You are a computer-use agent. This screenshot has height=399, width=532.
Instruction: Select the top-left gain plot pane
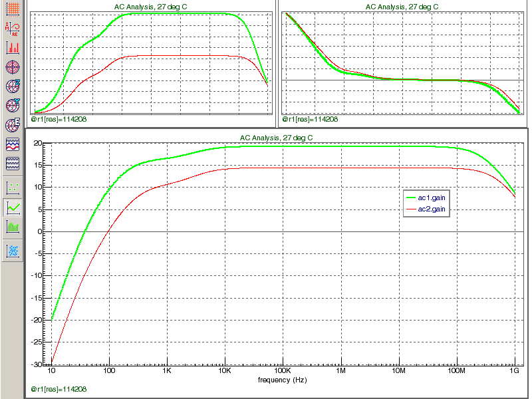coord(151,63)
